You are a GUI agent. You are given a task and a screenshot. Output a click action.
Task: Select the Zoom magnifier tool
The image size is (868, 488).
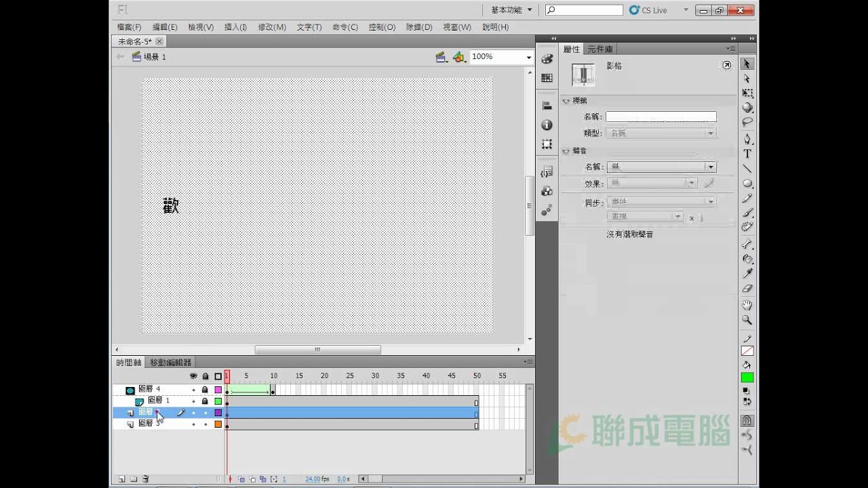pos(747,320)
